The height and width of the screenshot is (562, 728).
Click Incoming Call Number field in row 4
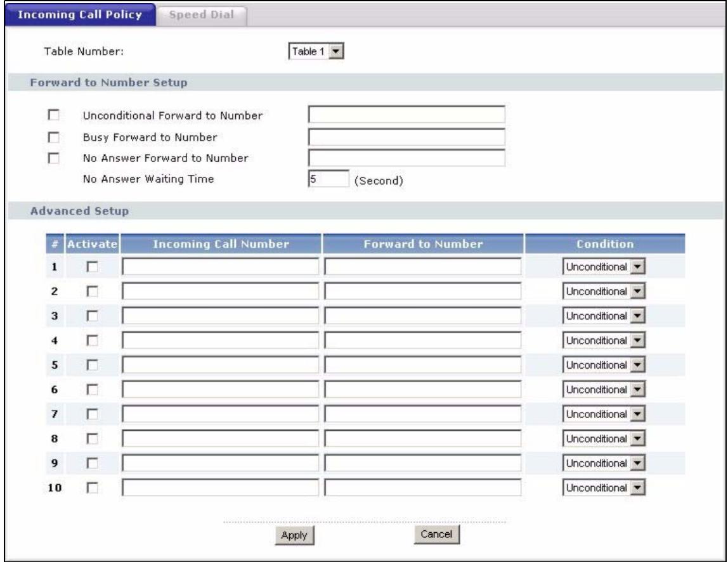221,340
